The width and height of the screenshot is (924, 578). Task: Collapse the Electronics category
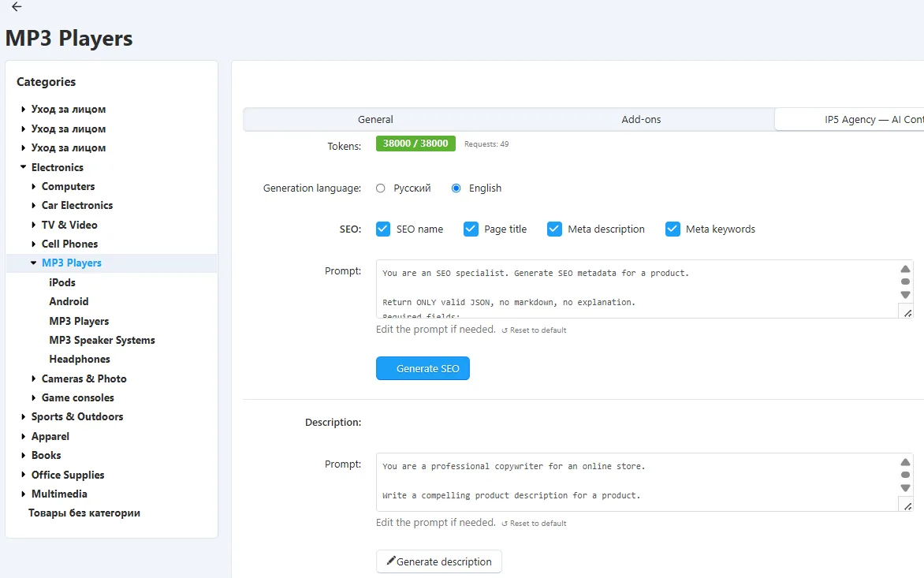[24, 167]
